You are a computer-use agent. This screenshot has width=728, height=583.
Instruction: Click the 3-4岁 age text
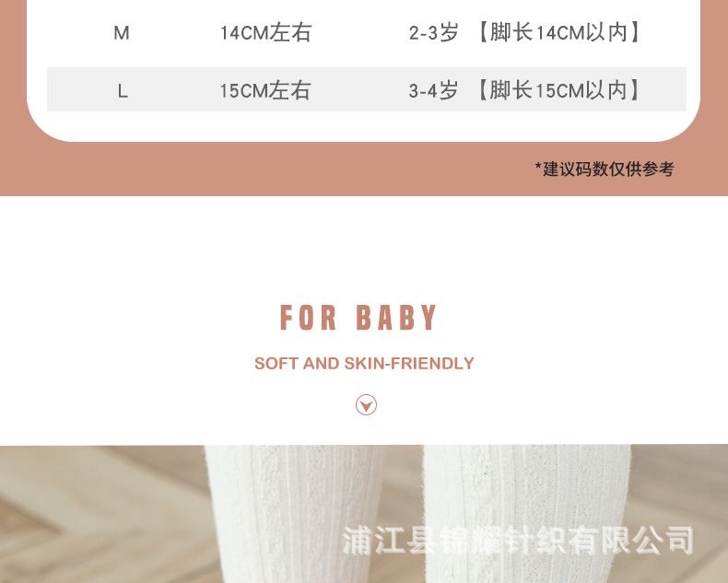(x=433, y=90)
